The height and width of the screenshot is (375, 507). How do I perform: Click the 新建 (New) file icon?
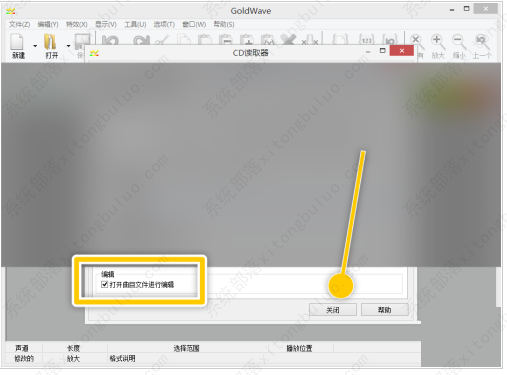17,42
